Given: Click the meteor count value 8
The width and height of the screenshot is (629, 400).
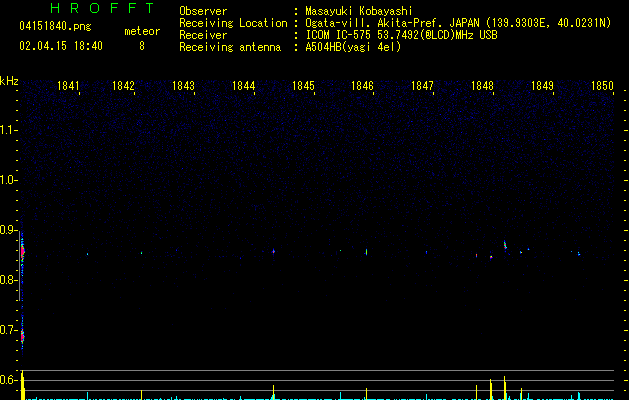Looking at the screenshot, I should tap(142, 46).
